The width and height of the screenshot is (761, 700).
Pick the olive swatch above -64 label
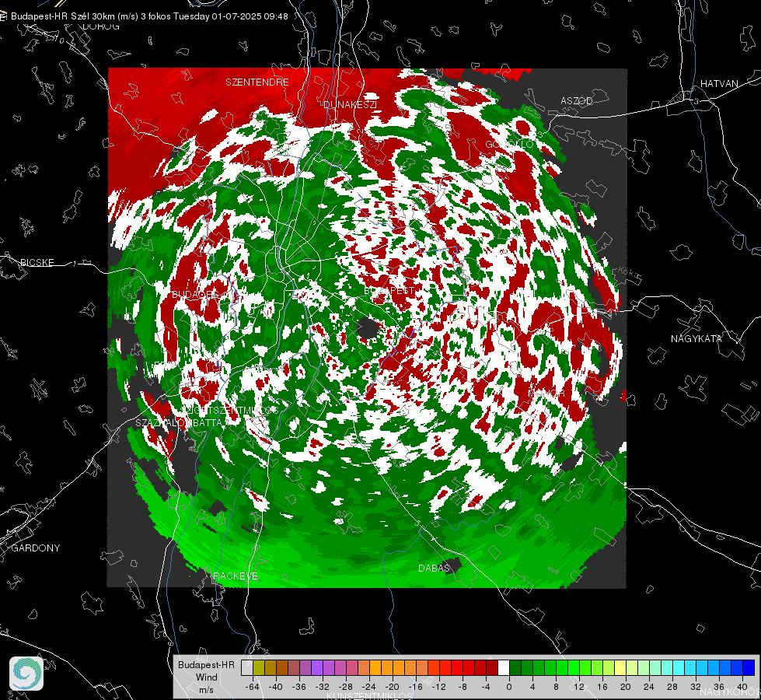click(x=259, y=668)
